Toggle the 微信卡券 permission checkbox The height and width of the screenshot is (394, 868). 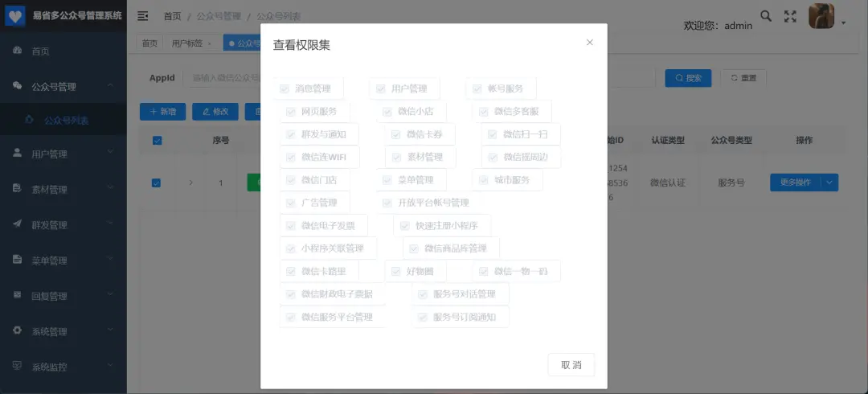[x=395, y=134]
